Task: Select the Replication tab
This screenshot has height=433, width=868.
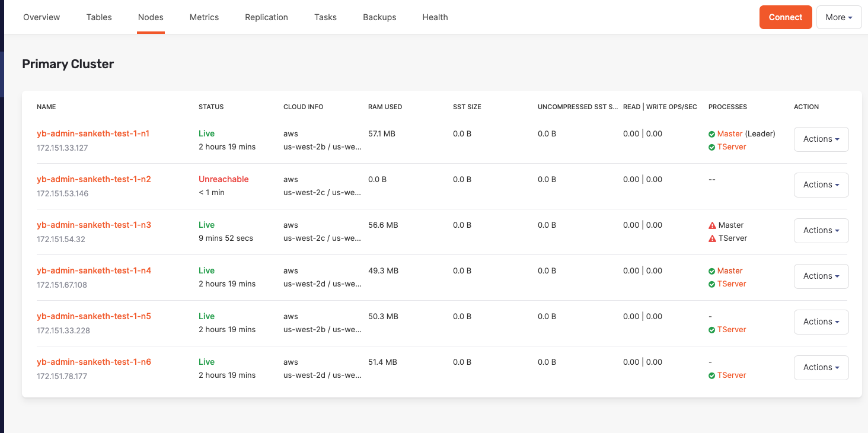Action: point(266,17)
